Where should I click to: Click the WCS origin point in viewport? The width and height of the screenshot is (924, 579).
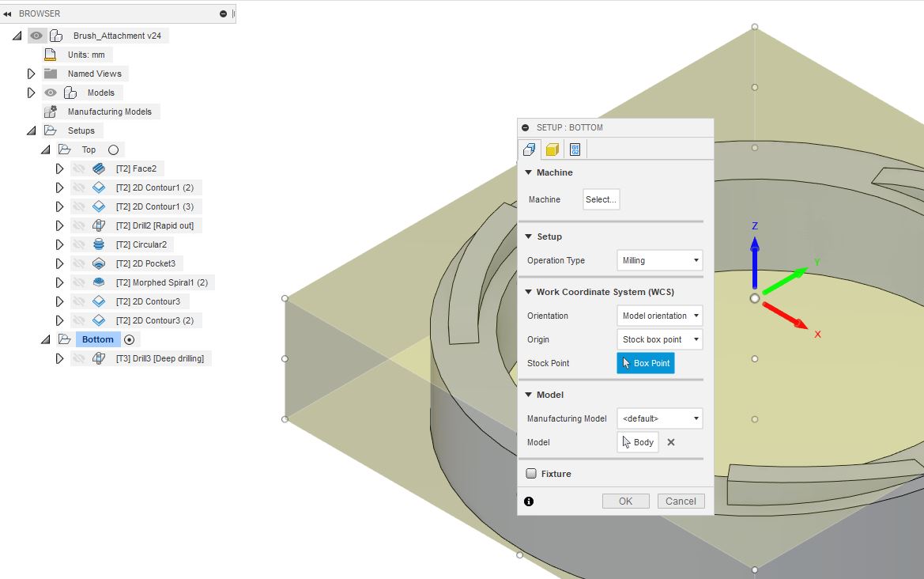754,298
